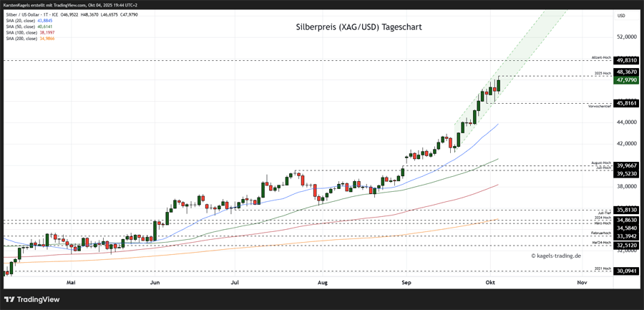Click the chart title Silberpreis (XAG/USD) Tageschart

pyautogui.click(x=358, y=27)
